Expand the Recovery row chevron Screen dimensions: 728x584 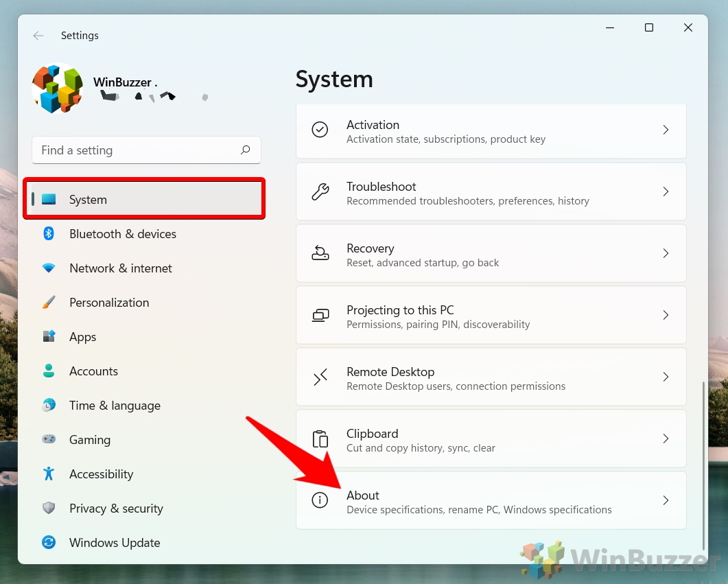pos(666,253)
